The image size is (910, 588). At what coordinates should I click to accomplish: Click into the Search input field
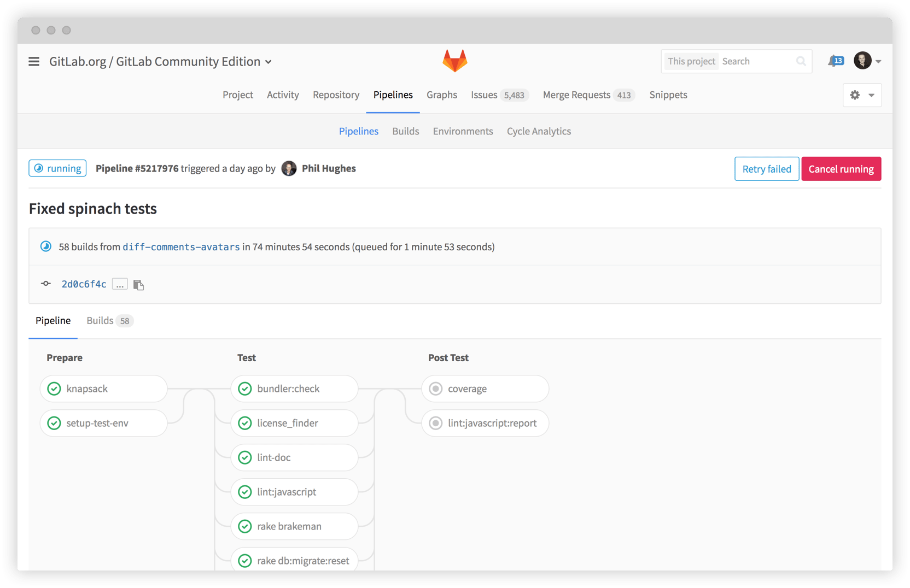click(758, 61)
